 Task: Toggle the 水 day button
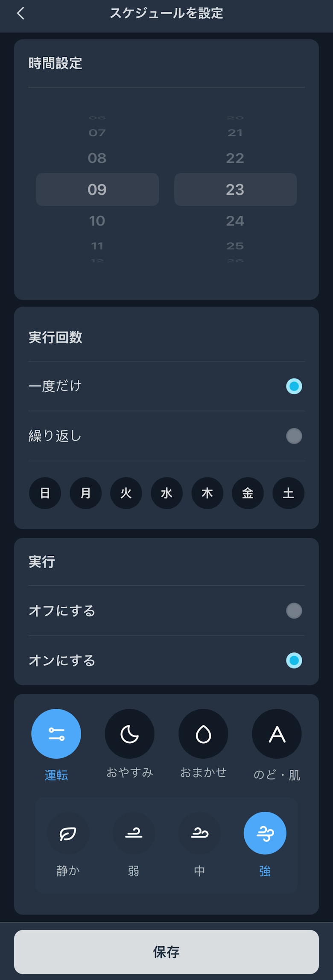pos(166,493)
